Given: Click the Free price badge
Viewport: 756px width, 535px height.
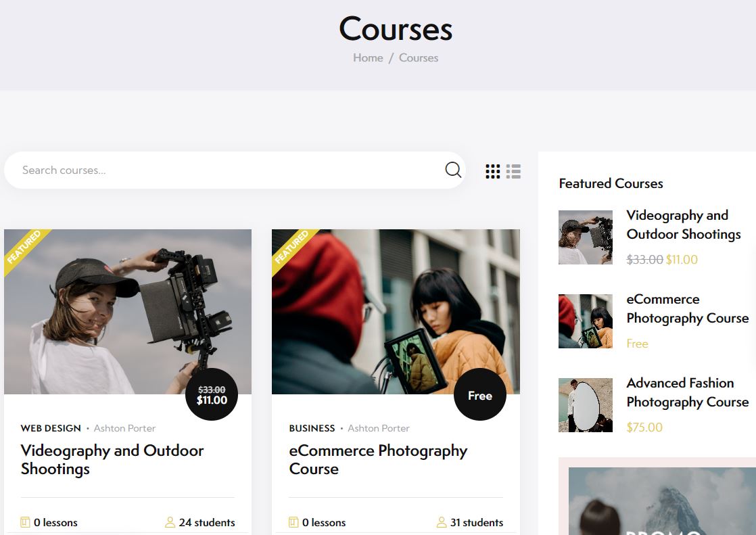Looking at the screenshot, I should pyautogui.click(x=479, y=394).
